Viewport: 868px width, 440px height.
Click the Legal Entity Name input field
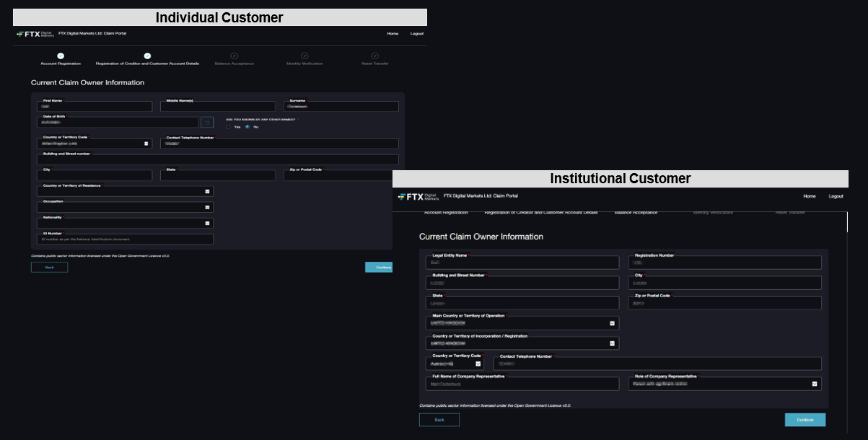pos(522,263)
